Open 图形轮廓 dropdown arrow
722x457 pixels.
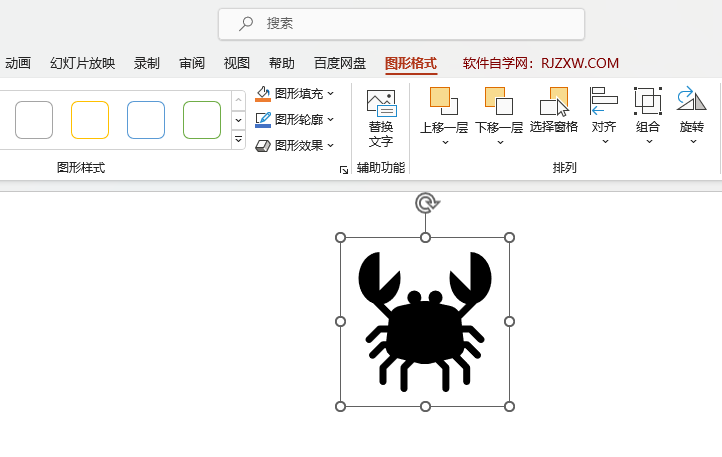(x=331, y=120)
